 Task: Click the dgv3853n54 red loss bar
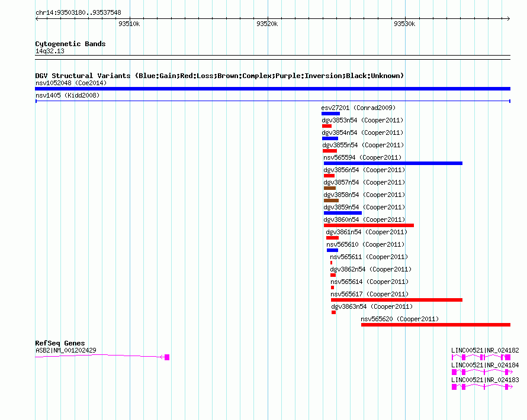(327, 126)
